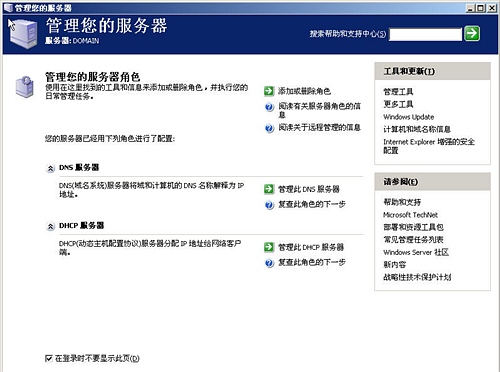The image size is (500, 372).
Task: Open 部署和资源工具包 link
Action: click(x=413, y=227)
